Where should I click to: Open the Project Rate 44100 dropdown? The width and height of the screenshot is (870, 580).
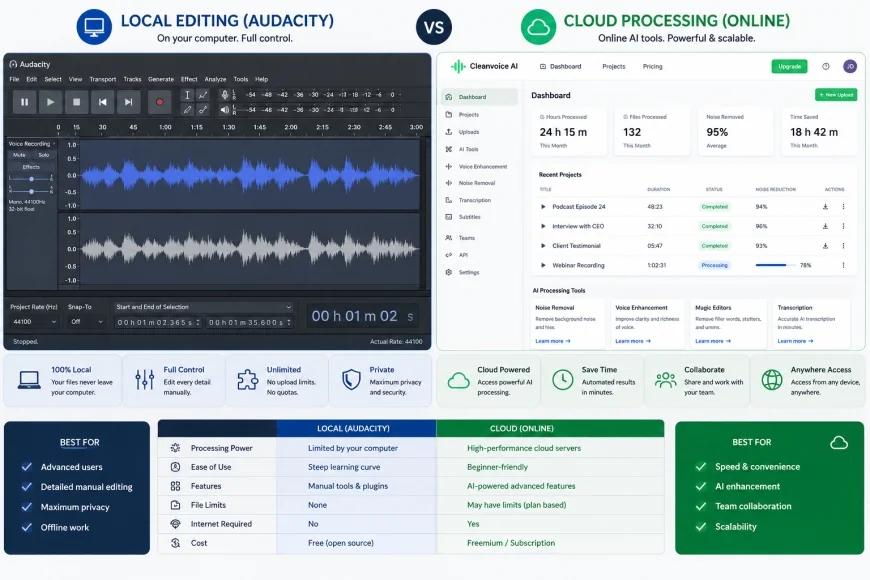point(34,322)
